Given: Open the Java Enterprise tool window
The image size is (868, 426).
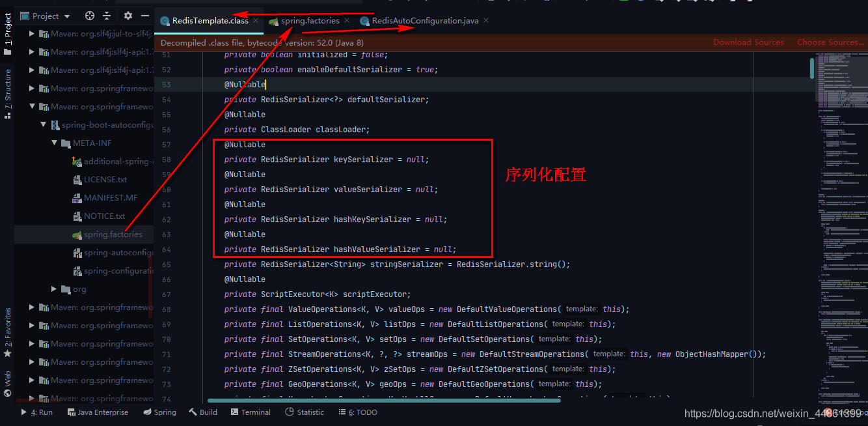Looking at the screenshot, I should coord(98,412).
